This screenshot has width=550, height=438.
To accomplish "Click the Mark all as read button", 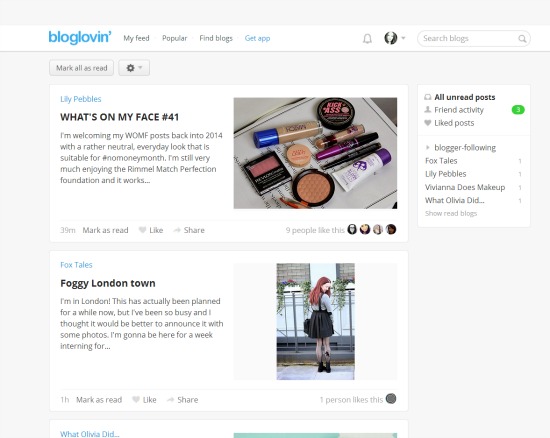I will click(81, 68).
